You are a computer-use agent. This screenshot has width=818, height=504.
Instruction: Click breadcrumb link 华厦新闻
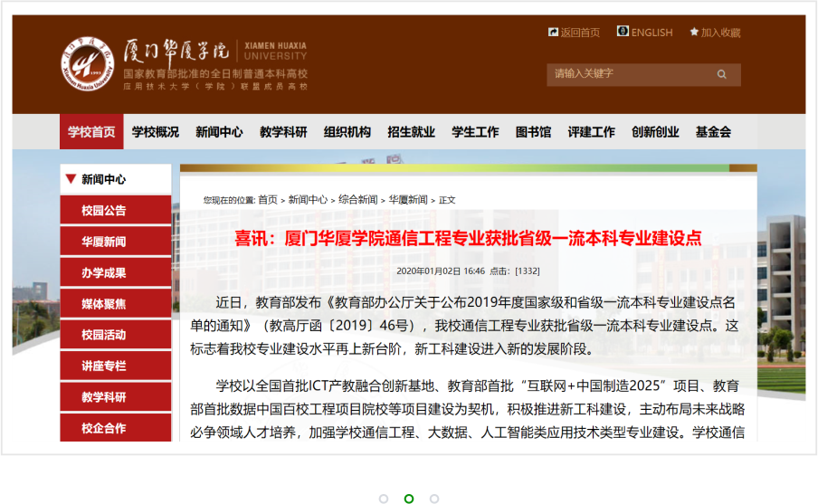pos(408,199)
